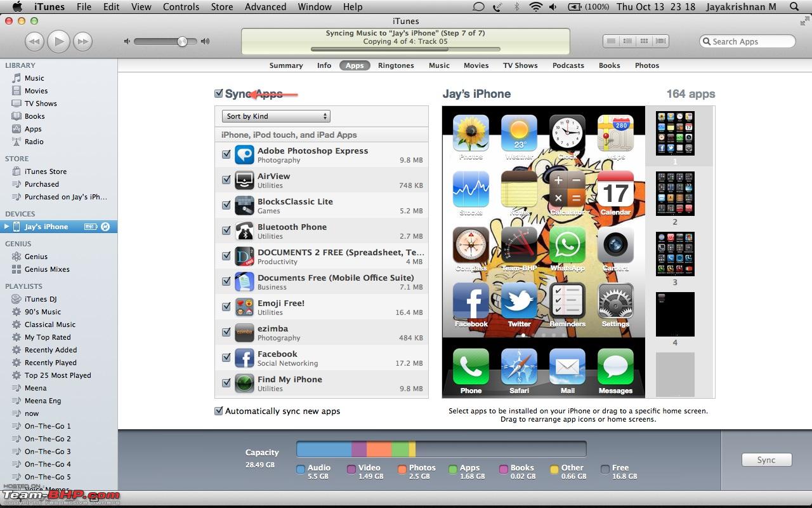This screenshot has height=508, width=812.
Task: Select home screen page 2 thumbnail
Action: coord(675,194)
